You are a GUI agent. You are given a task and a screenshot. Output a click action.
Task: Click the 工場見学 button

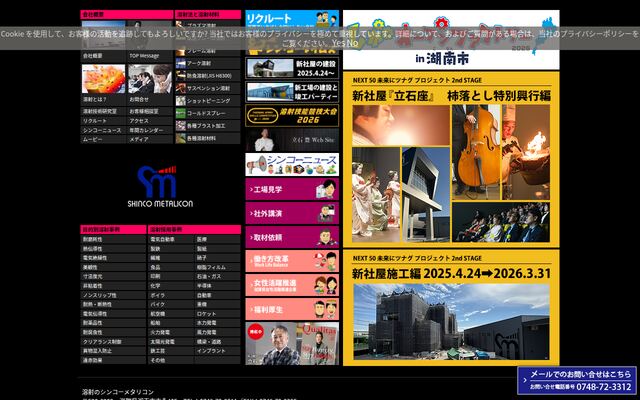click(292, 189)
